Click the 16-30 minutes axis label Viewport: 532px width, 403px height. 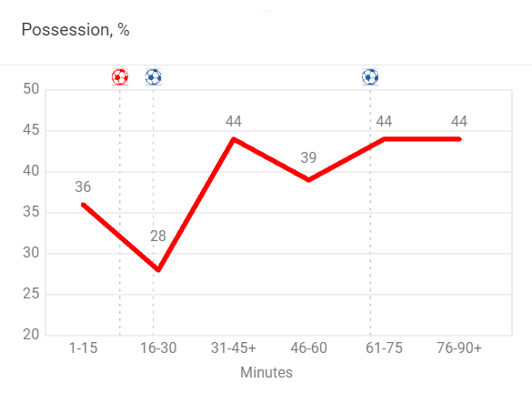click(x=158, y=348)
